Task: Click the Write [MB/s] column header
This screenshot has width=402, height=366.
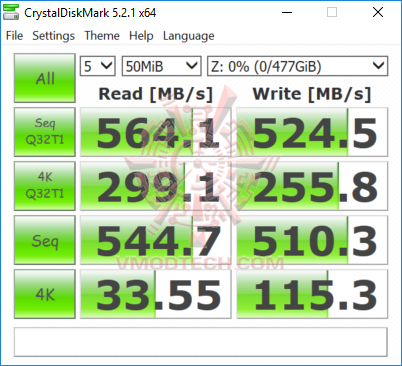Action: point(312,94)
